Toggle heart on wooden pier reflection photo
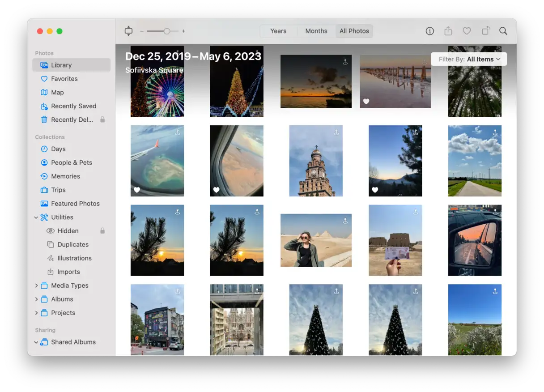This screenshot has width=544, height=392. [366, 102]
